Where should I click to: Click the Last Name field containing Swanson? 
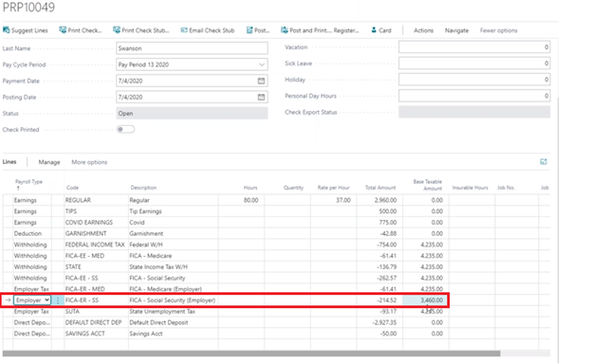point(192,48)
